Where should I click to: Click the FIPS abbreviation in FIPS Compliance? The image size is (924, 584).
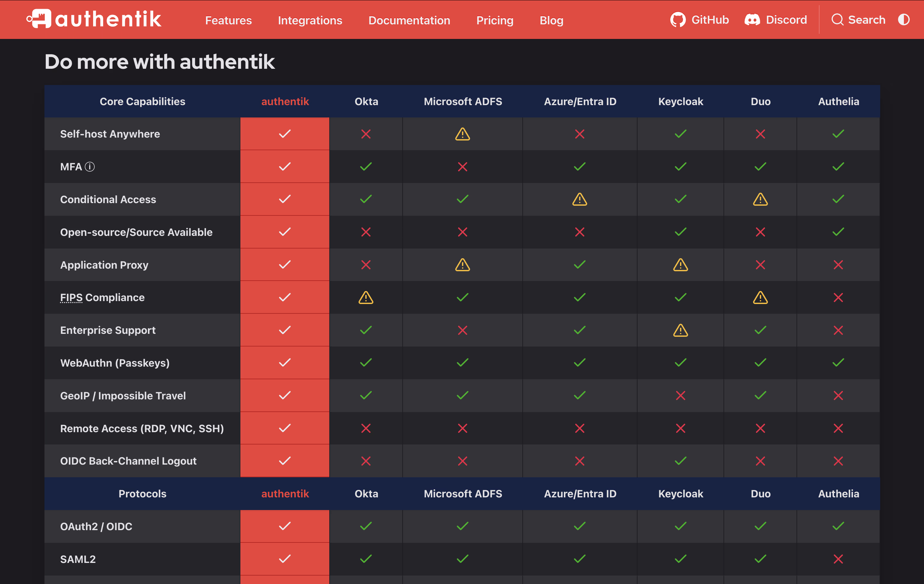(71, 298)
